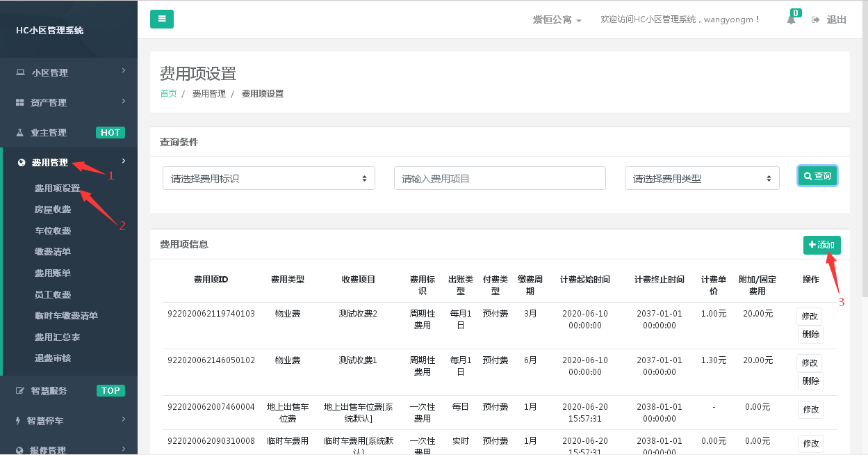Click the logout arrow icon
This screenshot has width=868, height=455.
(x=815, y=19)
